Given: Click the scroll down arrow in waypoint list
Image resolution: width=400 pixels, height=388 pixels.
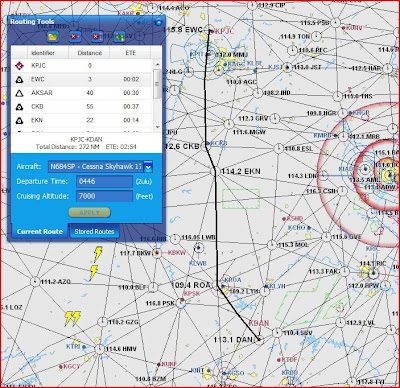Looking at the screenshot, I should (158, 127).
